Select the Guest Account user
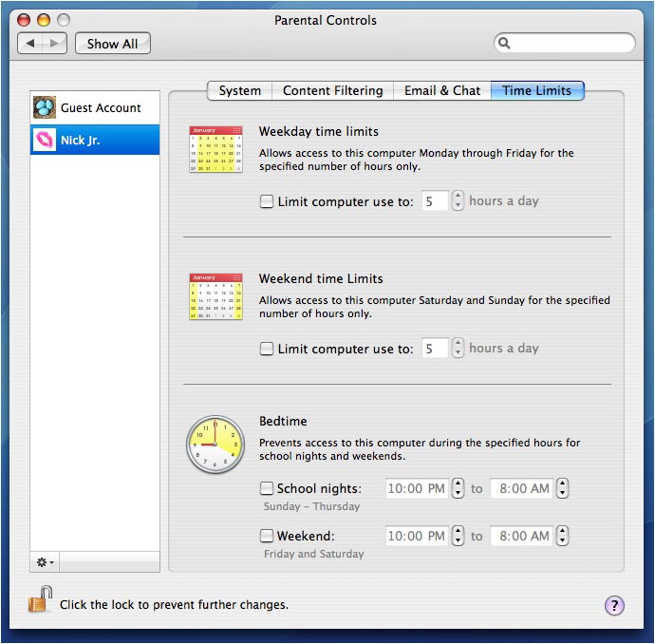The width and height of the screenshot is (655, 644). coord(95,108)
